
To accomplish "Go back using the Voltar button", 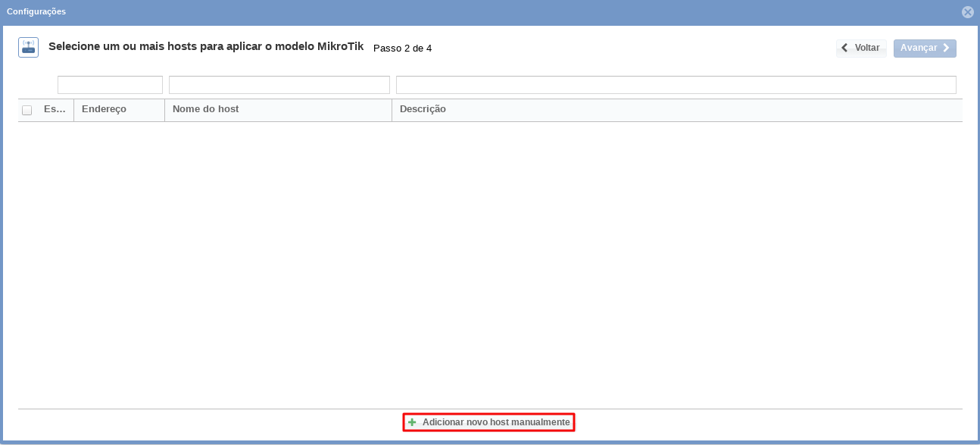I will [x=862, y=48].
